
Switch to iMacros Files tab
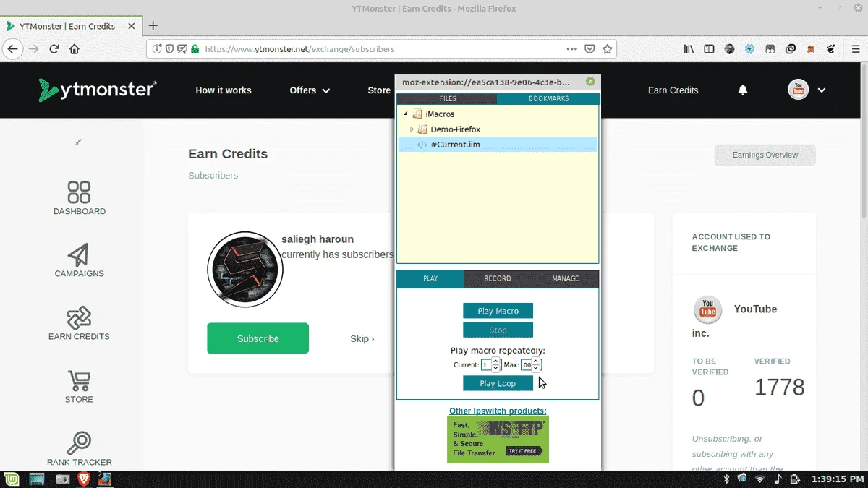[448, 99]
